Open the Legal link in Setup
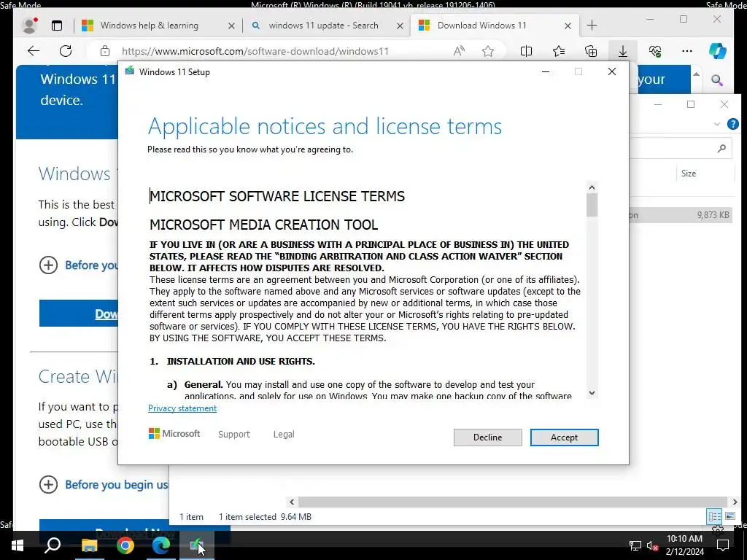 [284, 435]
